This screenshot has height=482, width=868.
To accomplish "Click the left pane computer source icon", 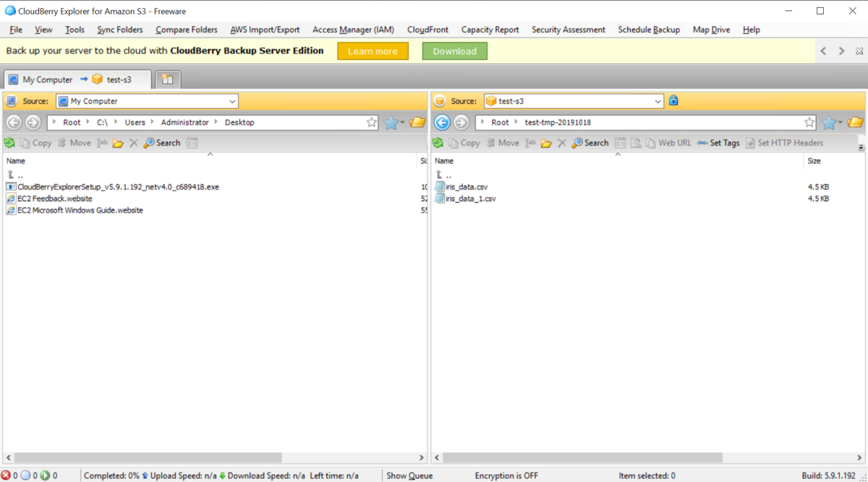I will tap(12, 101).
